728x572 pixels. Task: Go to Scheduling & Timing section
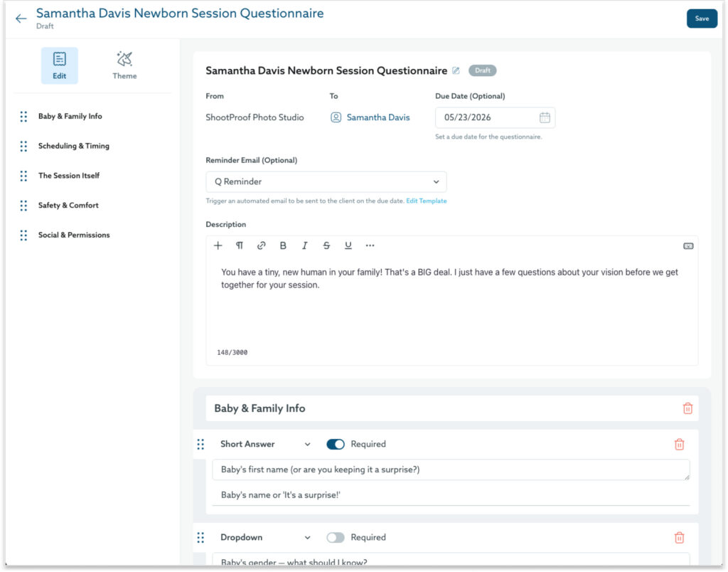pyautogui.click(x=74, y=146)
